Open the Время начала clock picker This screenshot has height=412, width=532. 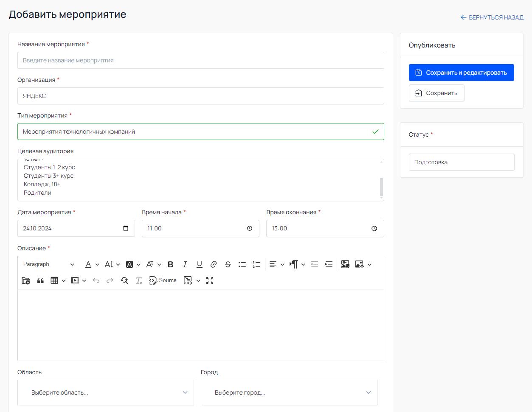coord(250,228)
